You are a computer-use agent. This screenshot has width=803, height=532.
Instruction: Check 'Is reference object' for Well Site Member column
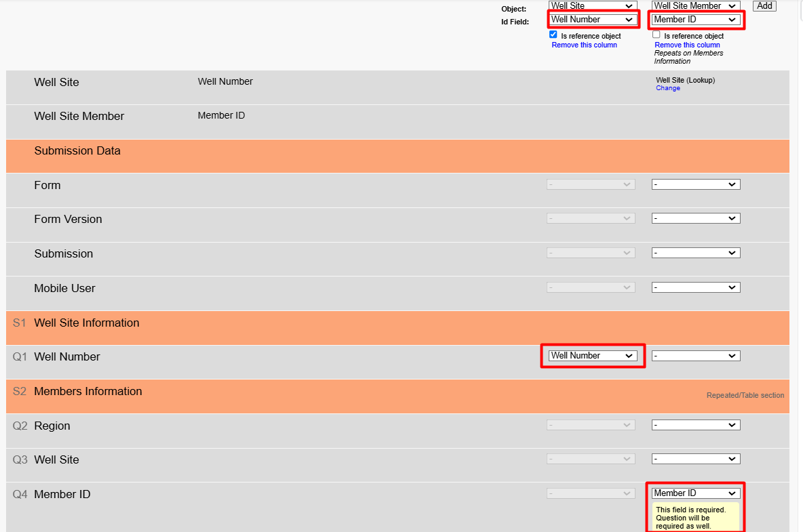pyautogui.click(x=657, y=35)
